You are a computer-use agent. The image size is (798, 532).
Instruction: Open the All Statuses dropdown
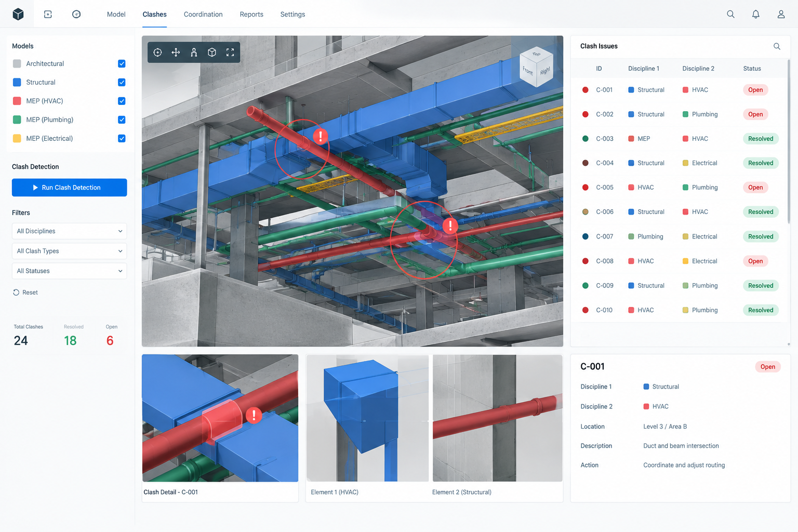pyautogui.click(x=69, y=271)
